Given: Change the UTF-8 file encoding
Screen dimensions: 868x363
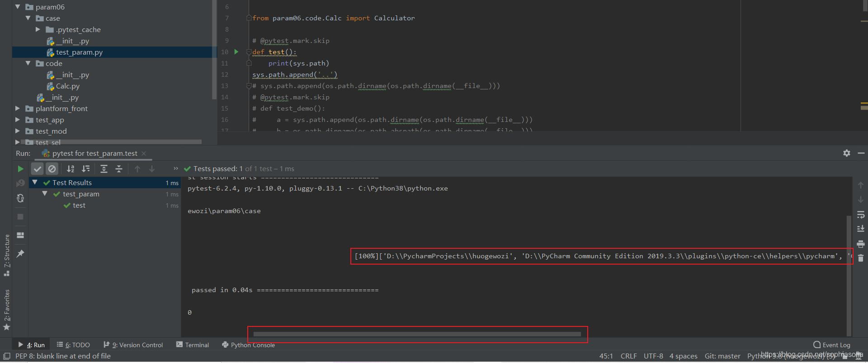Looking at the screenshot, I should 653,356.
